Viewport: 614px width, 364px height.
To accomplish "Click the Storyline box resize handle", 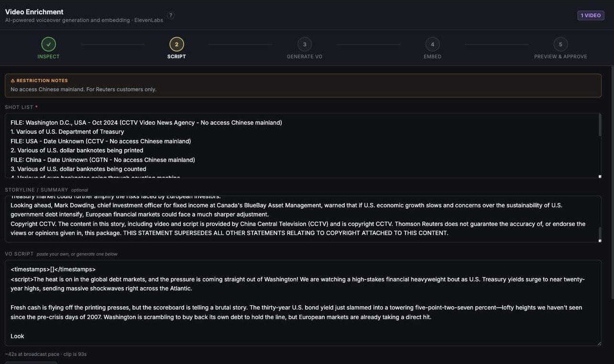I will (600, 240).
